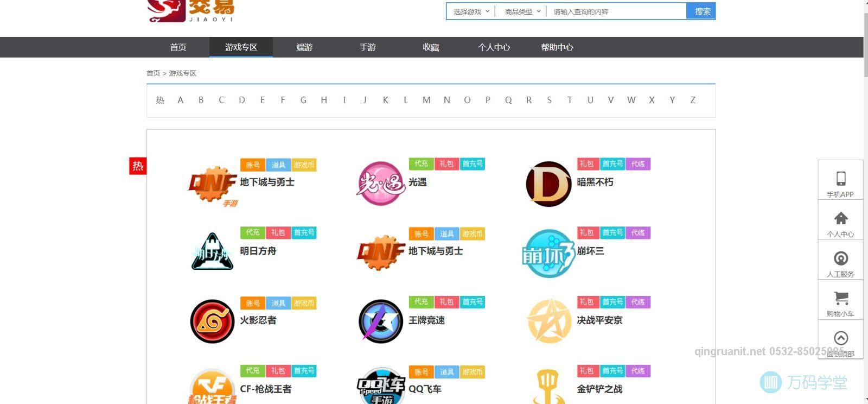
Task: Click the 暗黑不朽 D logo
Action: pyautogui.click(x=548, y=184)
